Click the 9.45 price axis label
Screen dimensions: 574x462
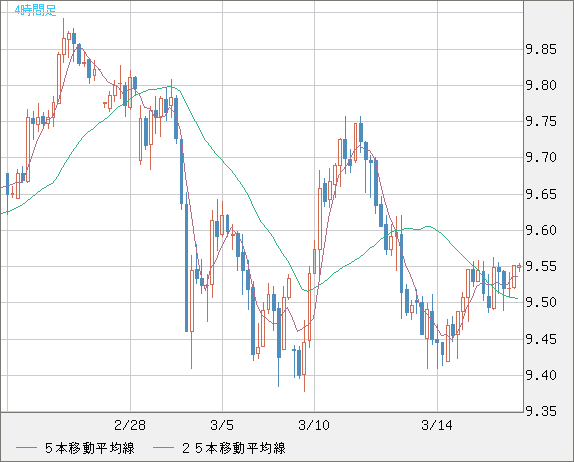pyautogui.click(x=541, y=339)
